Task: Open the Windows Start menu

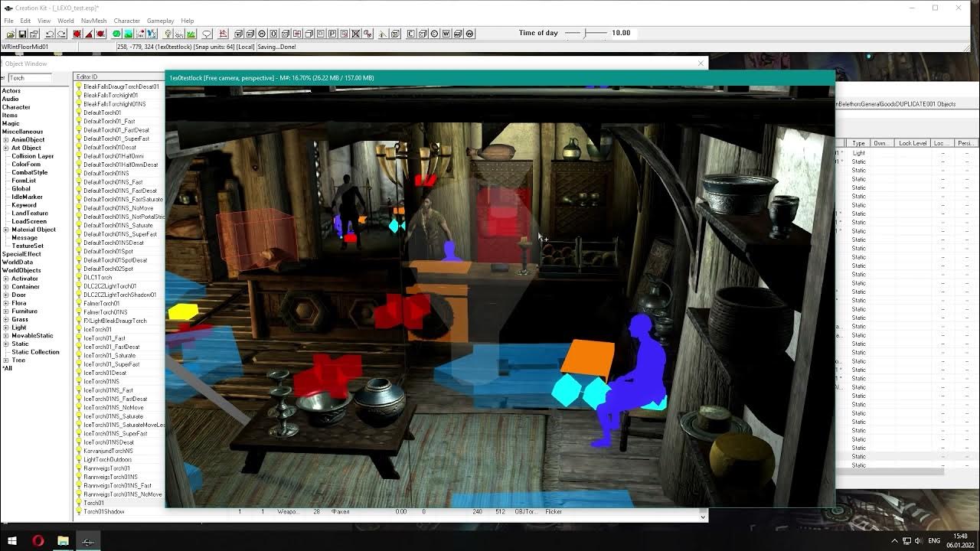Action: coord(12,541)
